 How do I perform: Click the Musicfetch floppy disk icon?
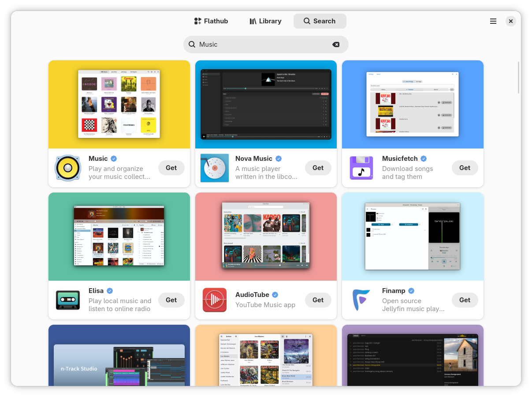coord(361,168)
